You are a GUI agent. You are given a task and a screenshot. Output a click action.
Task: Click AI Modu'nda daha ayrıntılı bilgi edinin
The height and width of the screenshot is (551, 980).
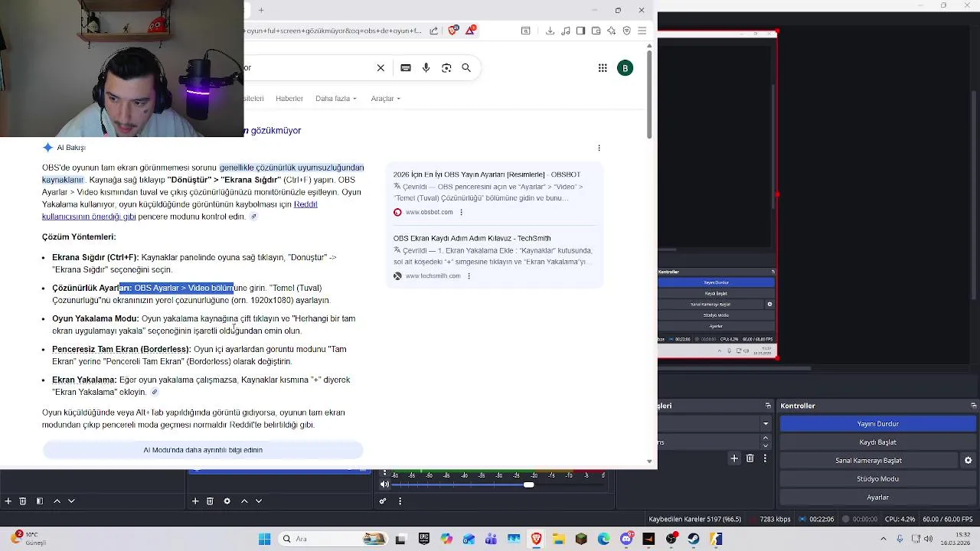point(203,450)
